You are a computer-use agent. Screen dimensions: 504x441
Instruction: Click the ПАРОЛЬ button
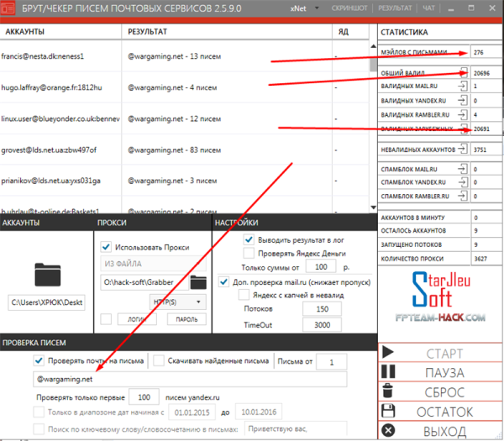pos(187,319)
